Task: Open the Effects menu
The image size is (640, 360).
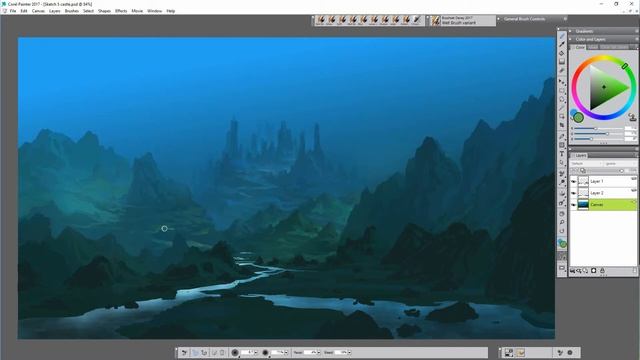Action: (121, 11)
